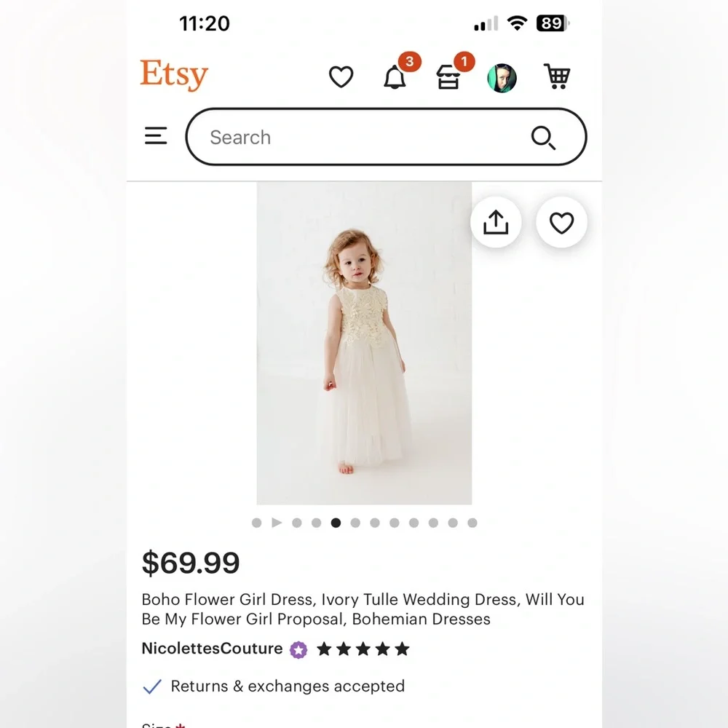Image resolution: width=728 pixels, height=728 pixels.
Task: Open notifications bell with 3 alerts
Action: tap(395, 77)
